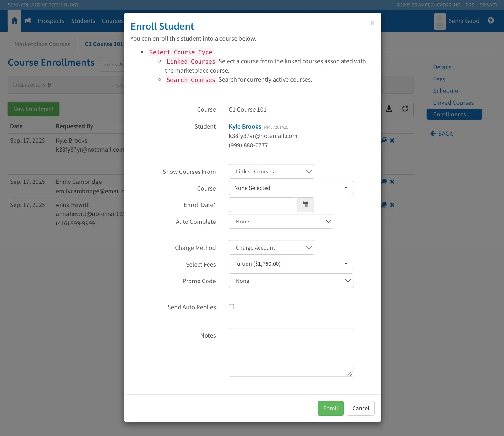Screen dimensions: 504x436
Task: Click the green Enroll button
Action: (331, 408)
